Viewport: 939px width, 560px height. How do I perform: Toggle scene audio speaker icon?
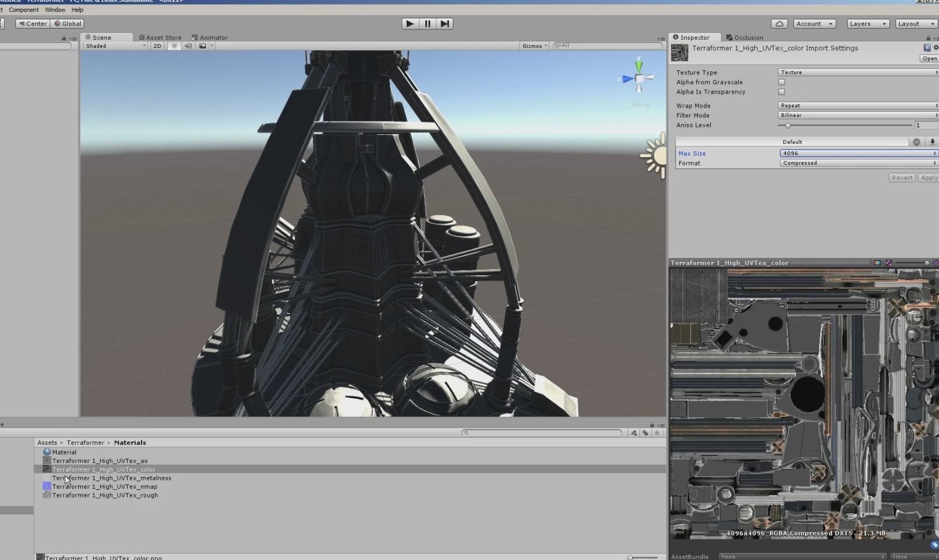(x=188, y=46)
